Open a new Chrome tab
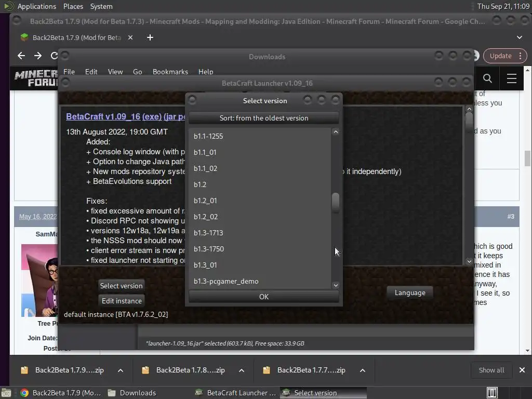The image size is (532, 399). [150, 37]
